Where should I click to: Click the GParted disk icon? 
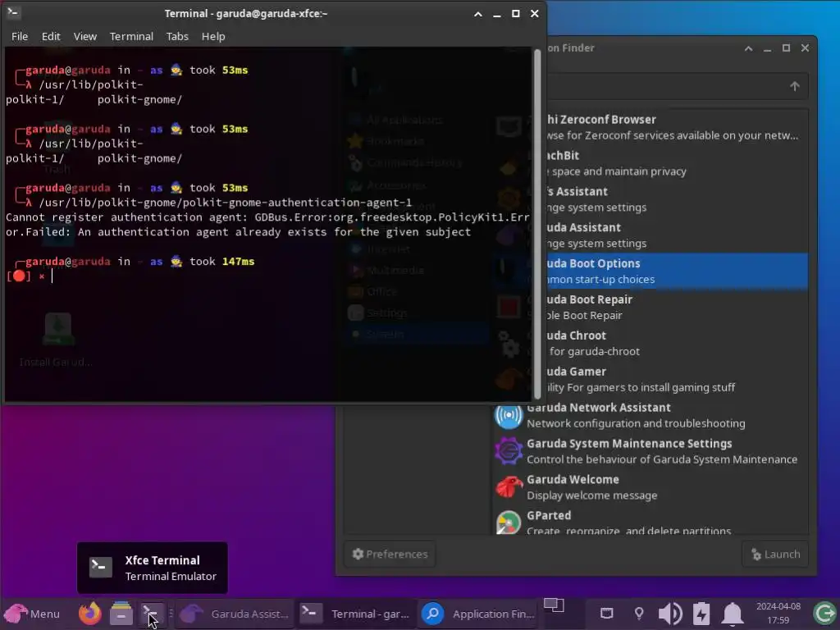tap(508, 523)
